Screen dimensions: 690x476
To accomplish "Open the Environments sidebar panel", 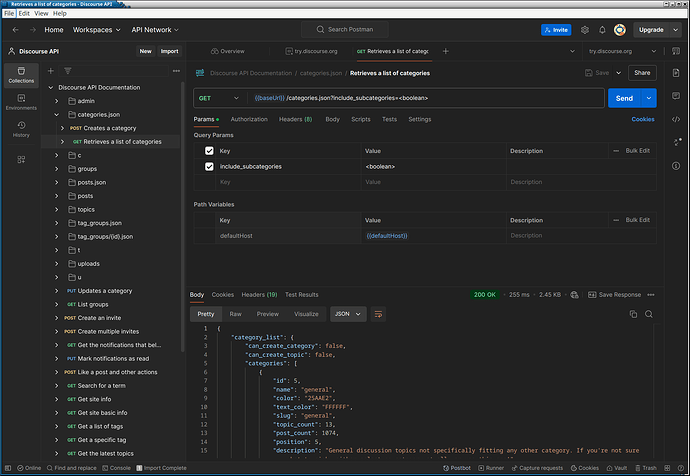I will click(21, 102).
